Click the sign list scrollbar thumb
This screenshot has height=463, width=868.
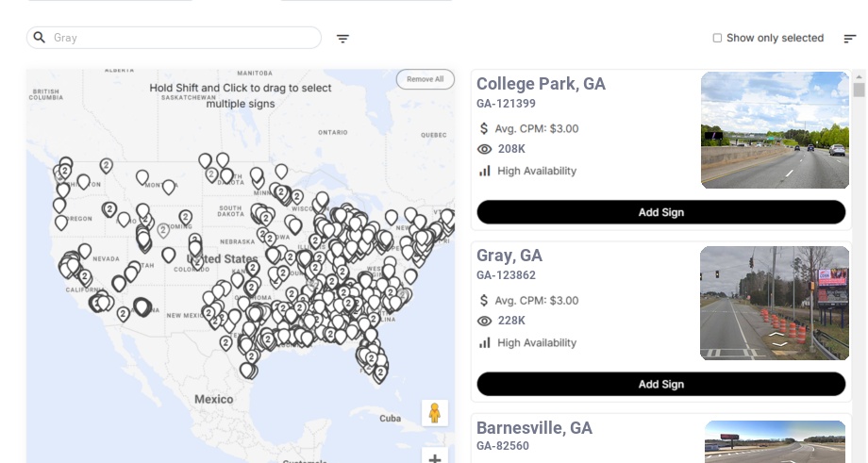click(859, 90)
